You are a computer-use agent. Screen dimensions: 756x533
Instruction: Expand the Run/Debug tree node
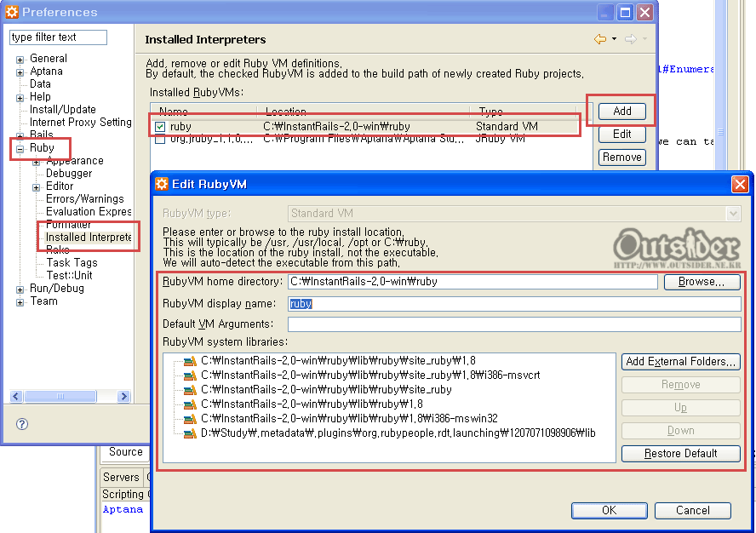[20, 289]
